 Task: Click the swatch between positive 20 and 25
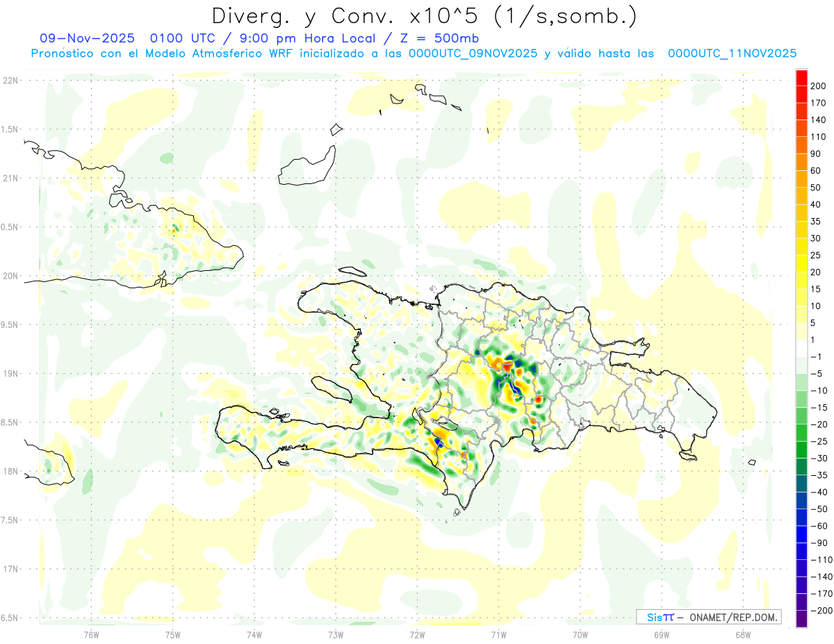pyautogui.click(x=802, y=263)
